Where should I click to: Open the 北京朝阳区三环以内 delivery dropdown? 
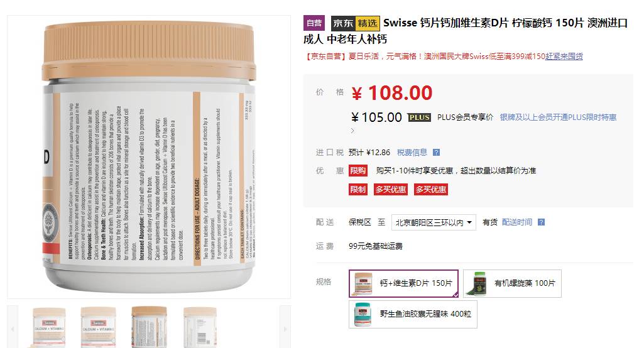(434, 223)
